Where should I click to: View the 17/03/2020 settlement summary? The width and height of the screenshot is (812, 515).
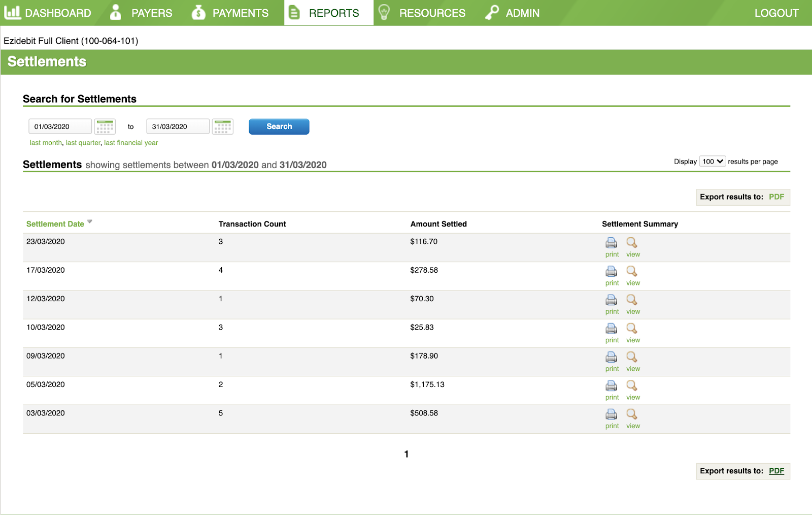(632, 271)
